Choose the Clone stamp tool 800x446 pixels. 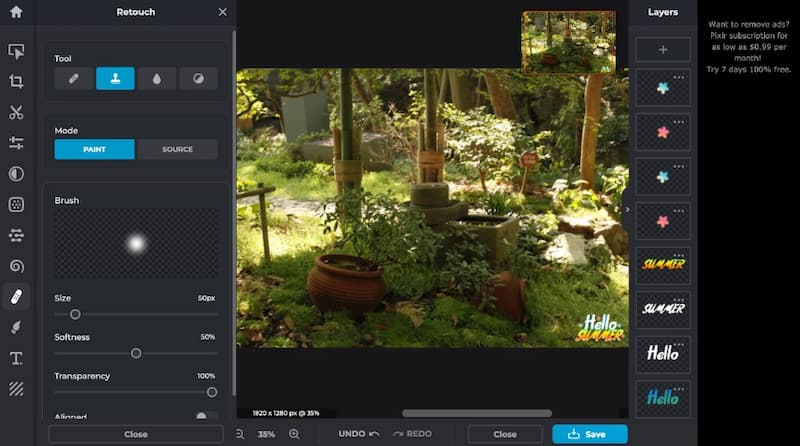pos(115,79)
